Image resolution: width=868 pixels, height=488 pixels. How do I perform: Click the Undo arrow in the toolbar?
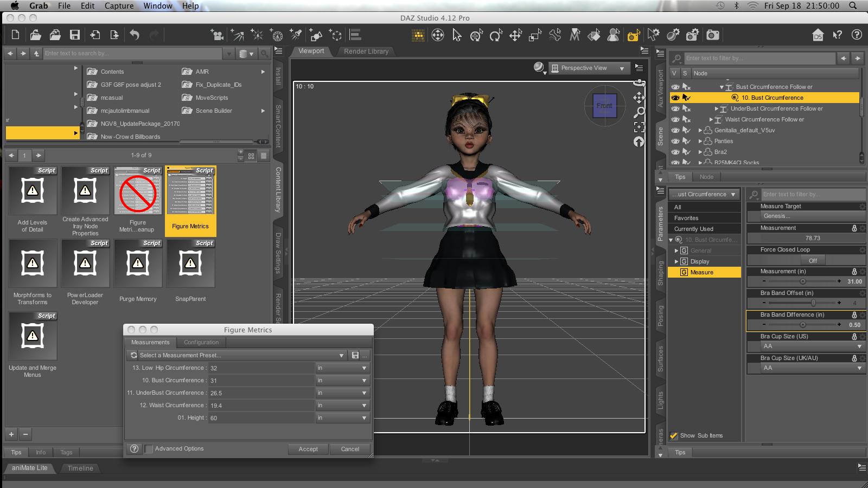coord(135,35)
